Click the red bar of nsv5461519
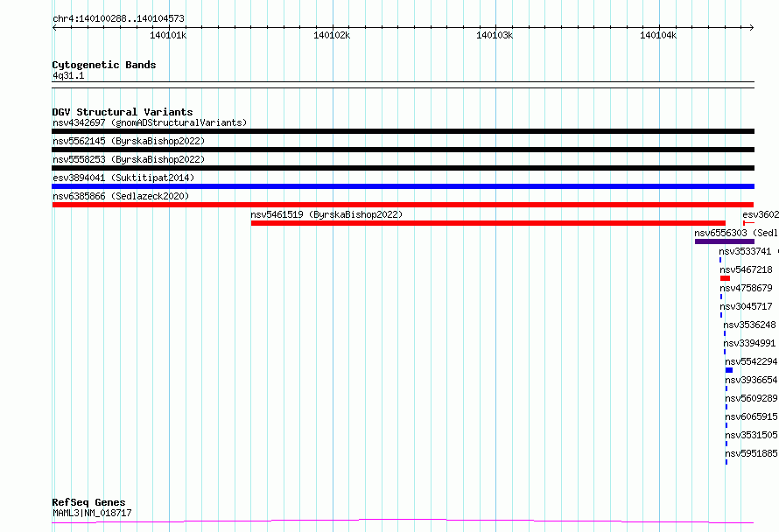The image size is (779, 532). [x=488, y=223]
